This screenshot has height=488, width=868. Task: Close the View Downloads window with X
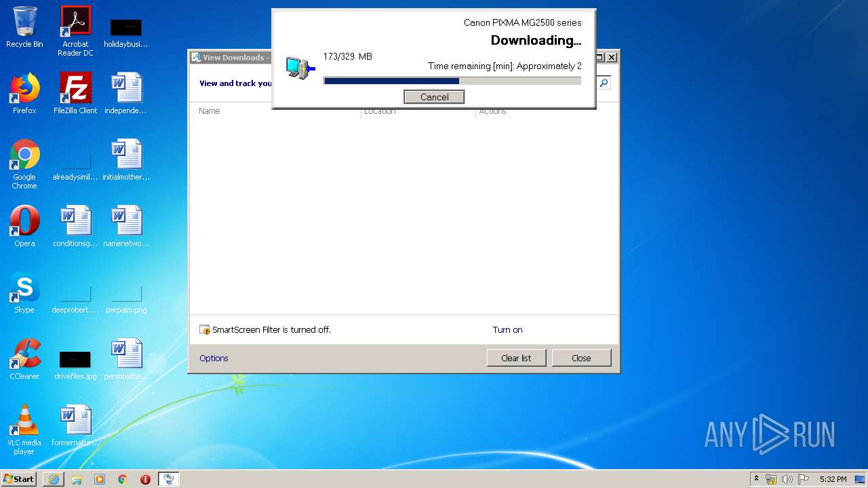612,58
